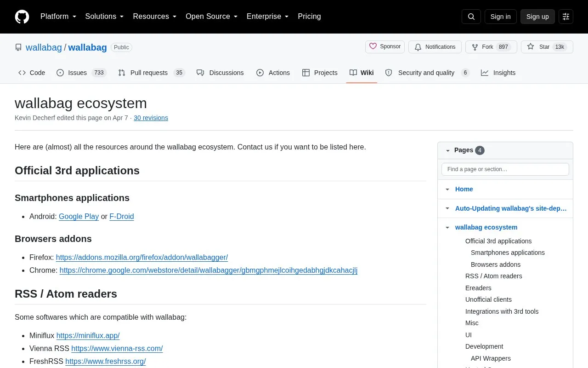The width and height of the screenshot is (588, 368).
Task: Collapse the wallabag ecosystem page caret
Action: [x=447, y=227]
